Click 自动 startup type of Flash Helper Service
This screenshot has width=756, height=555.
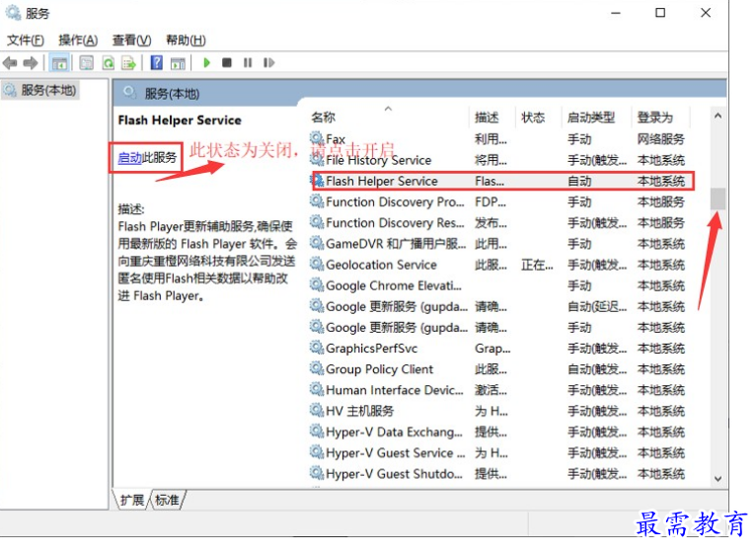(579, 181)
